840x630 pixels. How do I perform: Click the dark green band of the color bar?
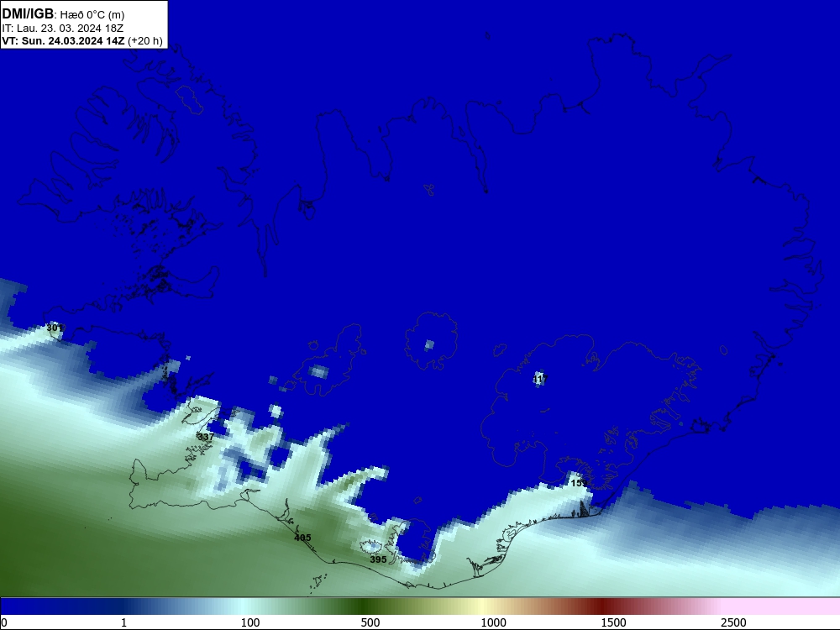[365, 606]
